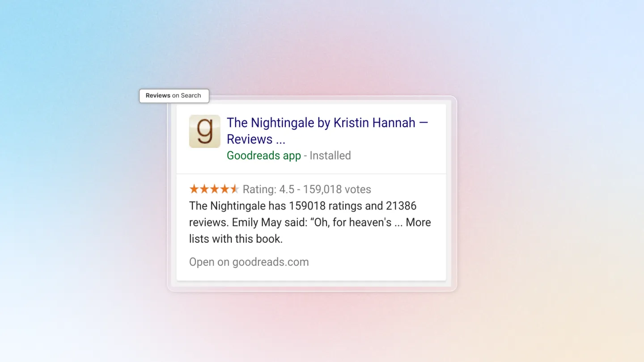Viewport: 644px width, 362px height.
Task: Click the 'Reviews on Search' label
Action: click(x=174, y=96)
